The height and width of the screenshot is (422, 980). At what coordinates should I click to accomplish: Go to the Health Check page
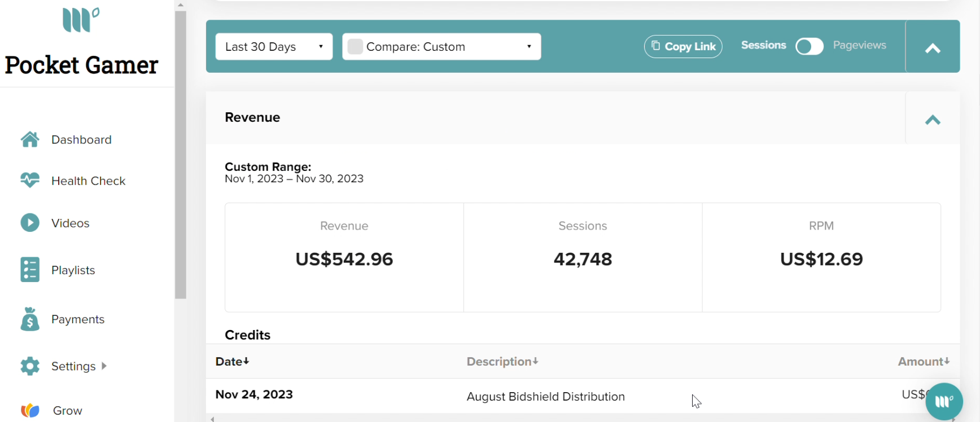(88, 181)
